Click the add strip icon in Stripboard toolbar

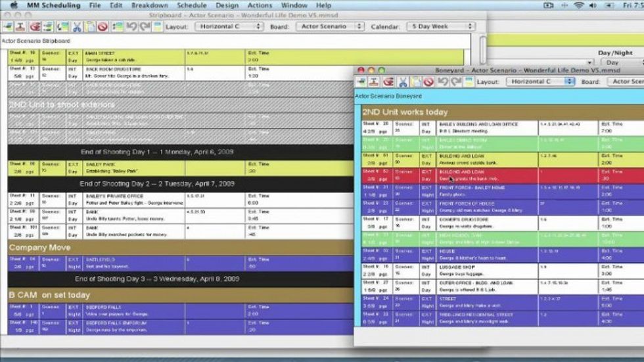(8, 27)
